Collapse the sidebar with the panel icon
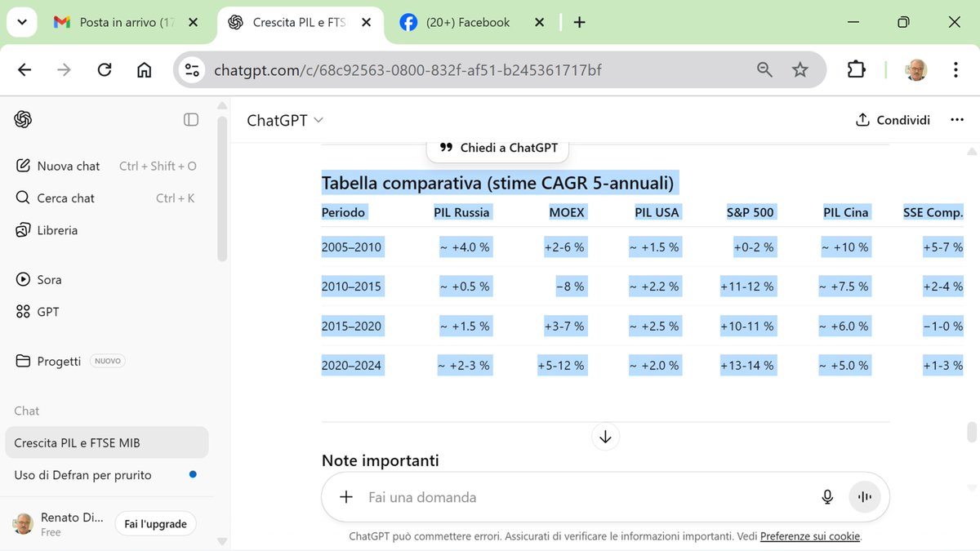The height and width of the screenshot is (551, 980). point(191,120)
